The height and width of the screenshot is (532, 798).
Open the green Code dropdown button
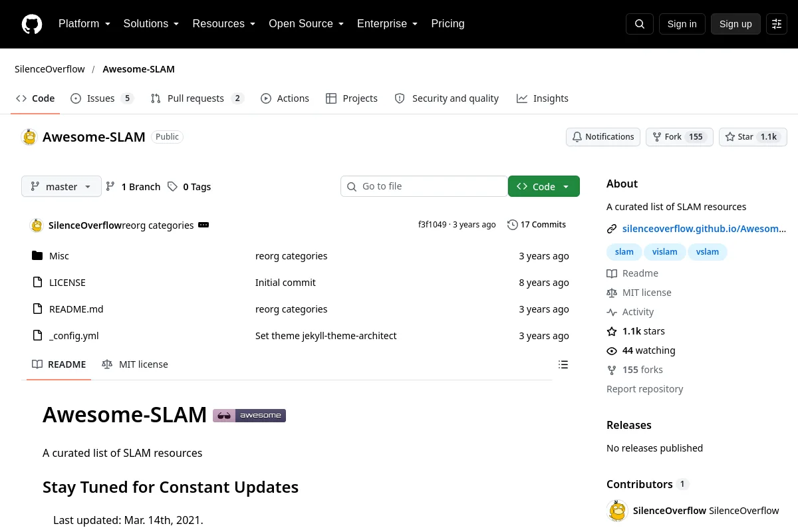(x=544, y=187)
